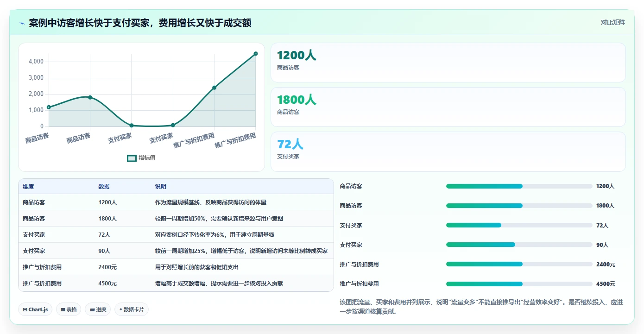Click the 维度 column header
Viewport: 644px width, 334px height.
(x=28, y=187)
